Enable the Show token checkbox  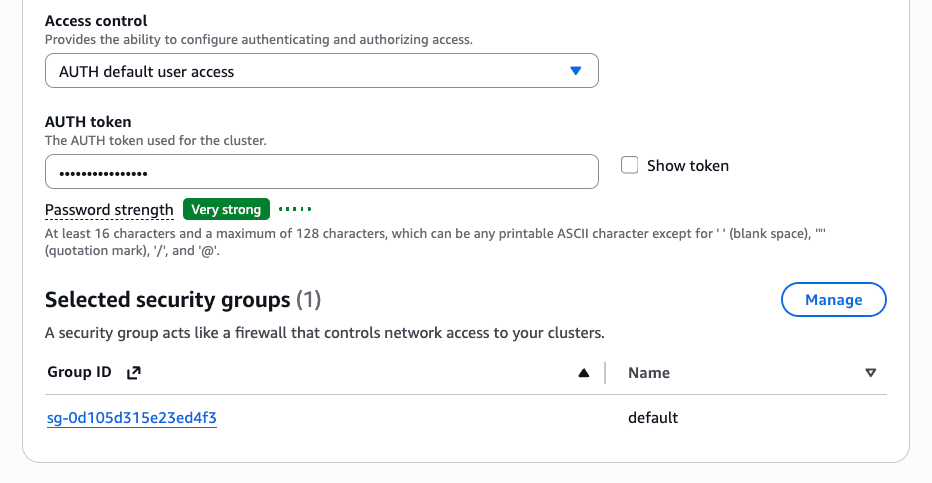(x=629, y=165)
